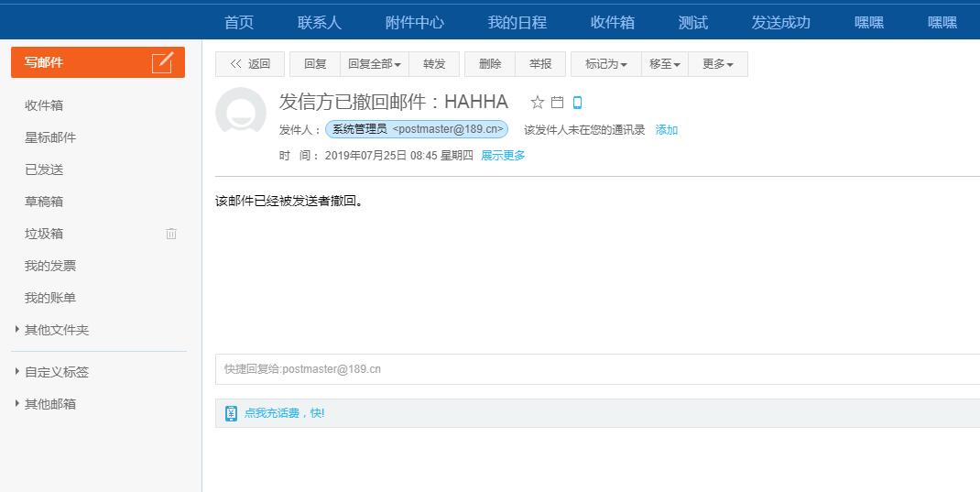Click the compose pencil icon
This screenshot has height=492, width=980.
tap(162, 62)
